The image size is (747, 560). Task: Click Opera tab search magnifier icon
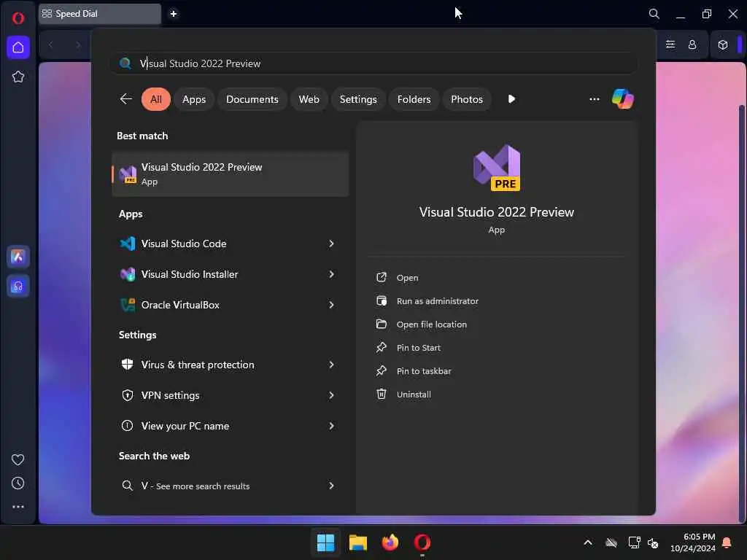click(x=654, y=14)
